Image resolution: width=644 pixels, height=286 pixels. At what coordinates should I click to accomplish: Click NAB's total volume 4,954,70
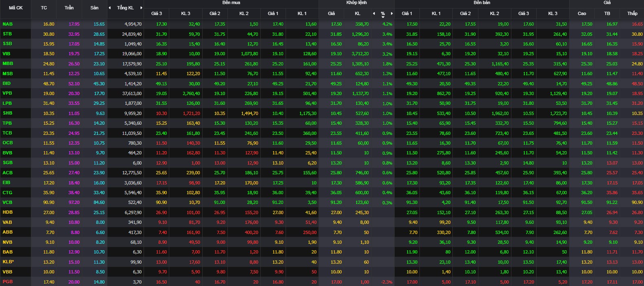[x=133, y=24]
